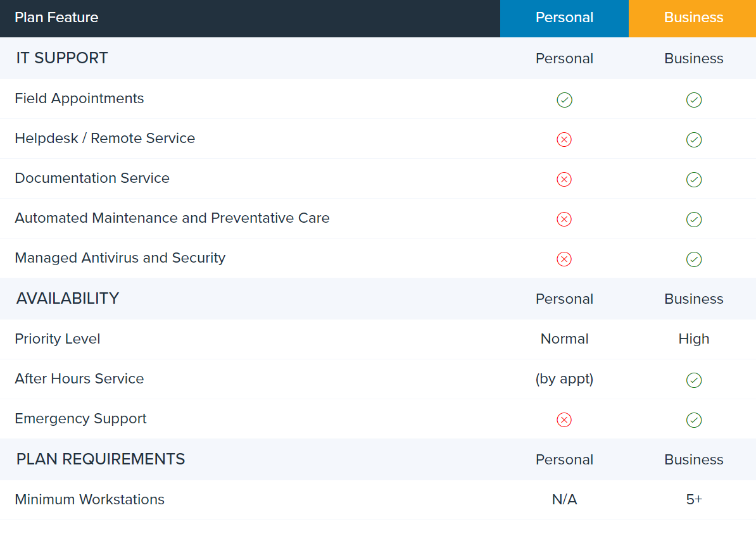
Task: Select the blue Personal plan header tab
Action: pyautogui.click(x=564, y=18)
